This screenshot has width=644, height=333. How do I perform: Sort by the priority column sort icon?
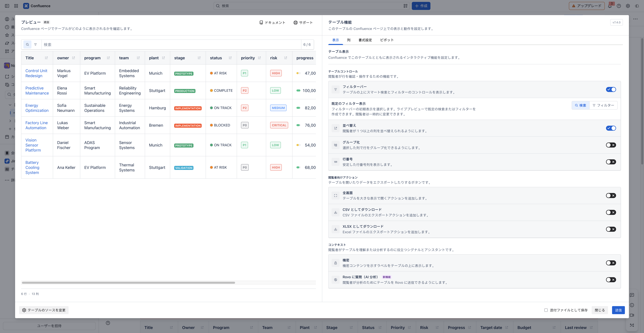[259, 58]
